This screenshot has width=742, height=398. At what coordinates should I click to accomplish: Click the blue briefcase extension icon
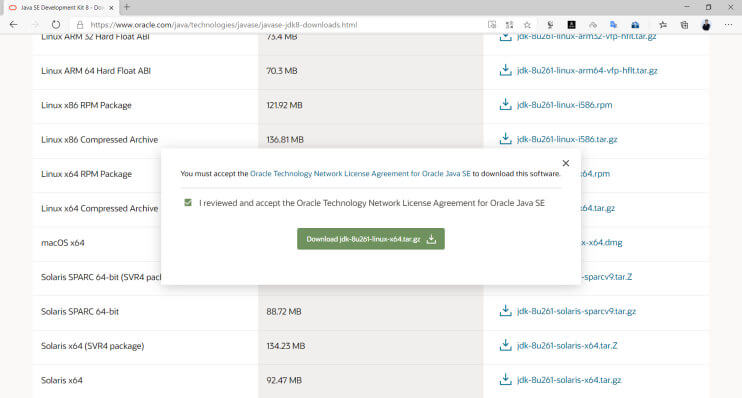[x=635, y=25]
